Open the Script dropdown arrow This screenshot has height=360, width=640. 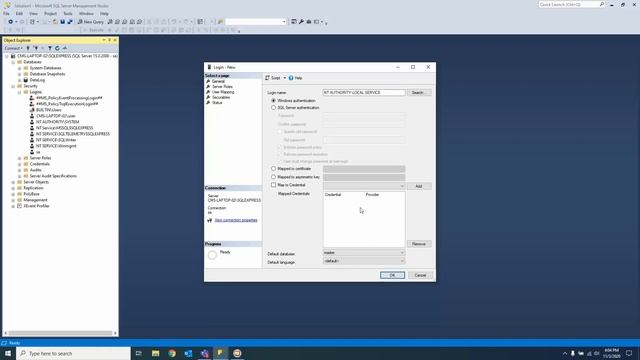[284, 78]
